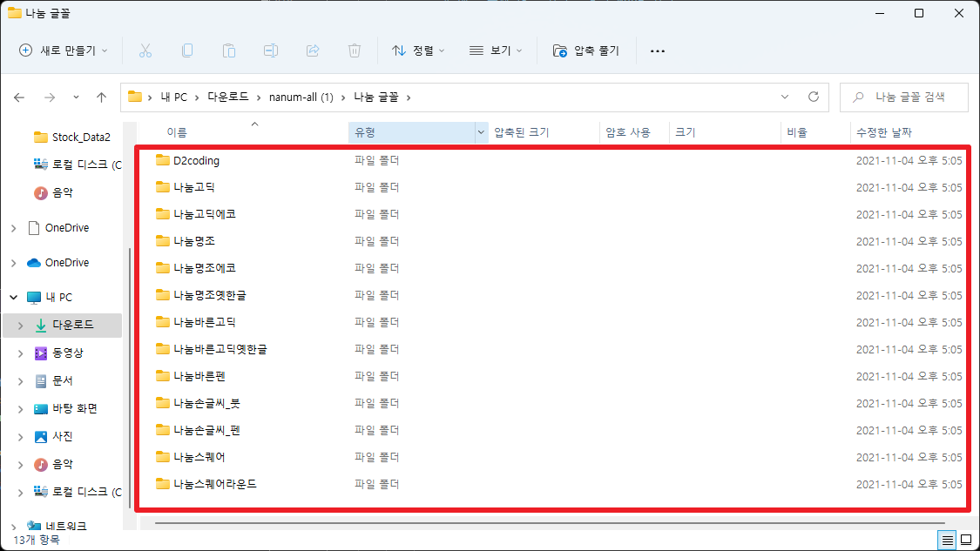Open the 새로 만들기 dropdown

(63, 50)
